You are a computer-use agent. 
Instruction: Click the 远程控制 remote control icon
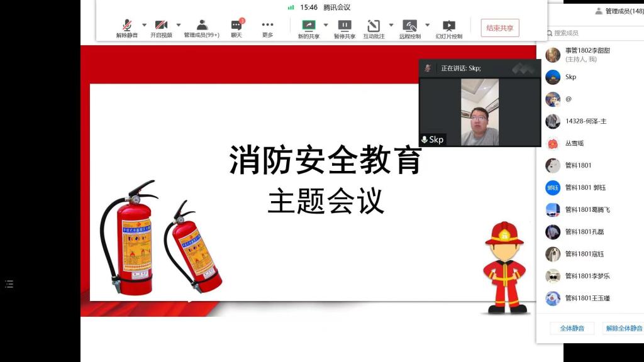(x=410, y=26)
